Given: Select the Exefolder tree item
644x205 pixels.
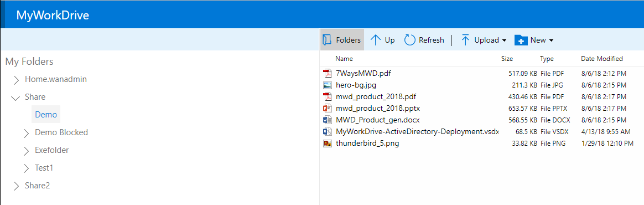Looking at the screenshot, I should 52,150.
